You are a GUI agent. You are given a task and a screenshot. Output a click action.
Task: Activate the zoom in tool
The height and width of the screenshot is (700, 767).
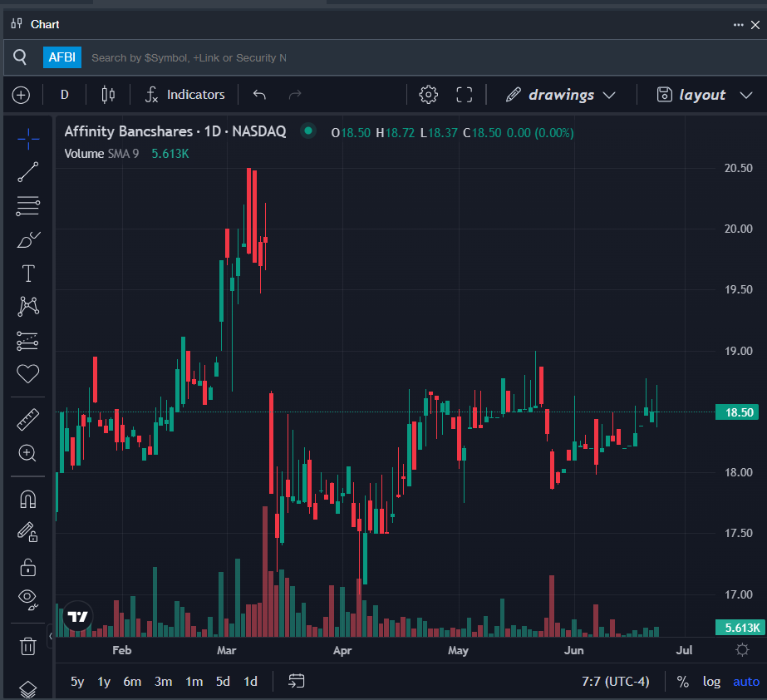coord(28,453)
